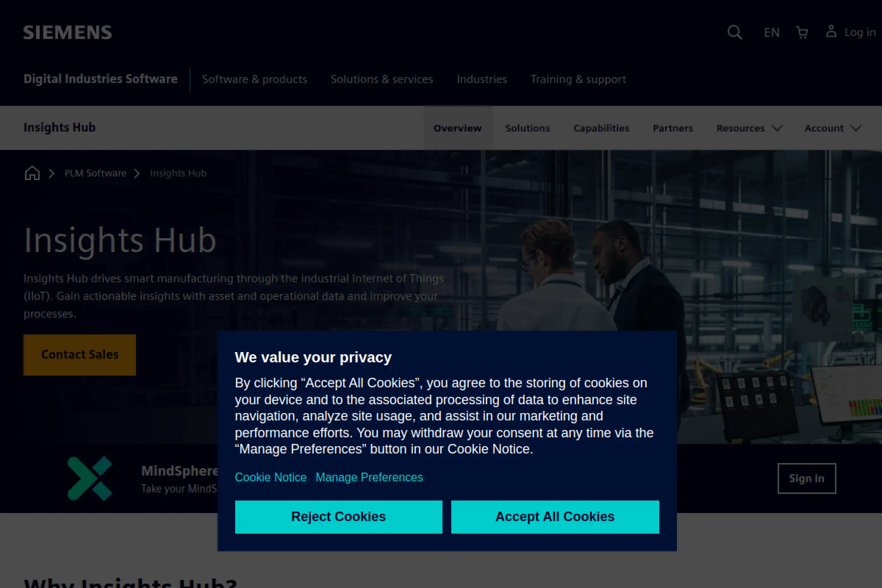Expand the Resources dropdown chevron
The image size is (882, 588).
tap(777, 128)
